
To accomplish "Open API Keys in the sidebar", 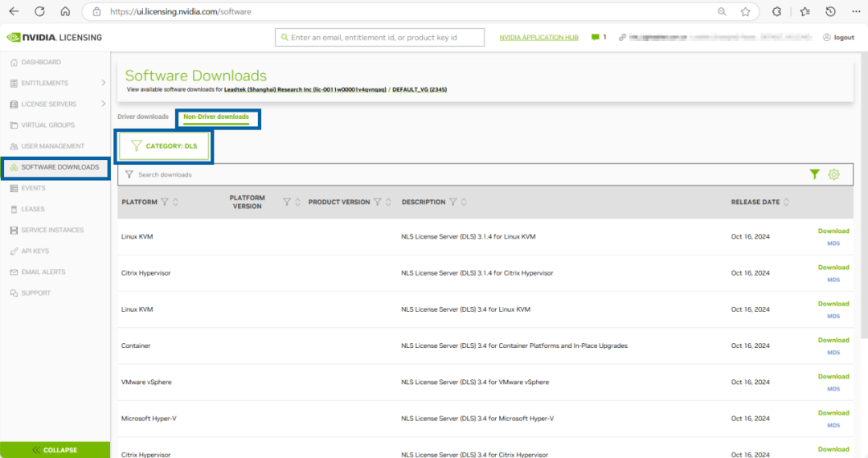I will 35,251.
